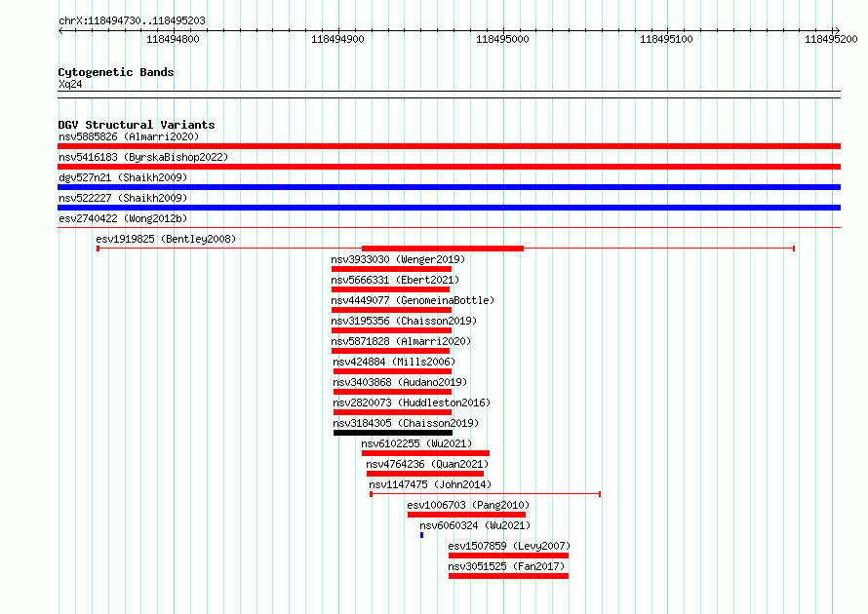
Task: Open variant nsv424884 (Mills2006) label
Action: pos(394,362)
